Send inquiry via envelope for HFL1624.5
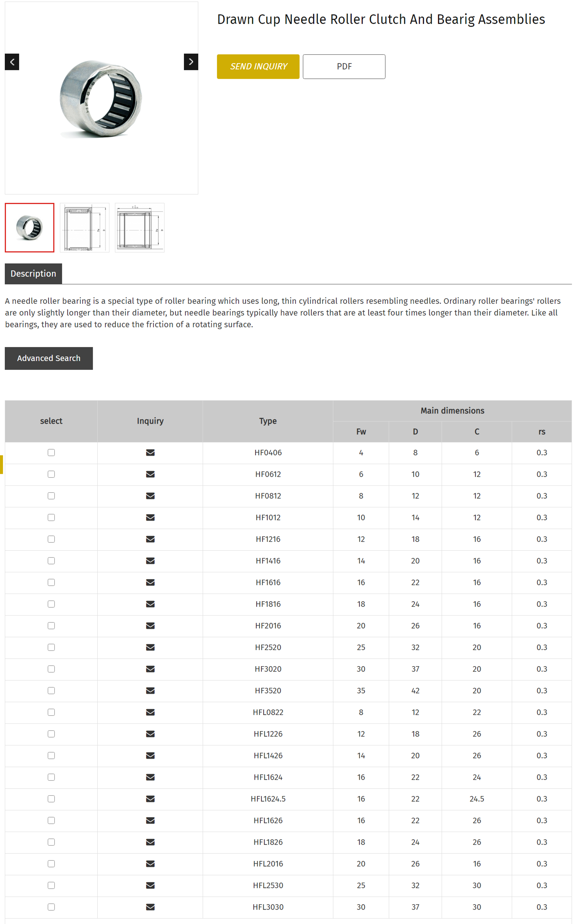This screenshot has height=924, width=573. (150, 799)
